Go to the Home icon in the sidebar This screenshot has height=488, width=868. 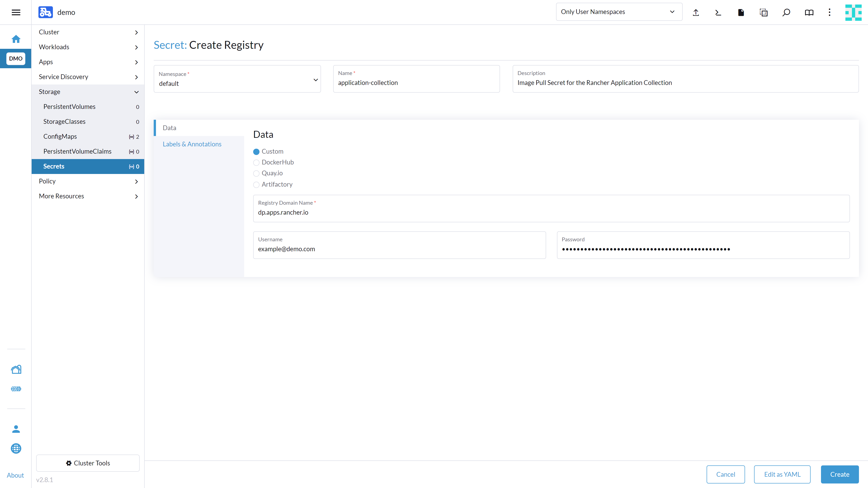(16, 39)
